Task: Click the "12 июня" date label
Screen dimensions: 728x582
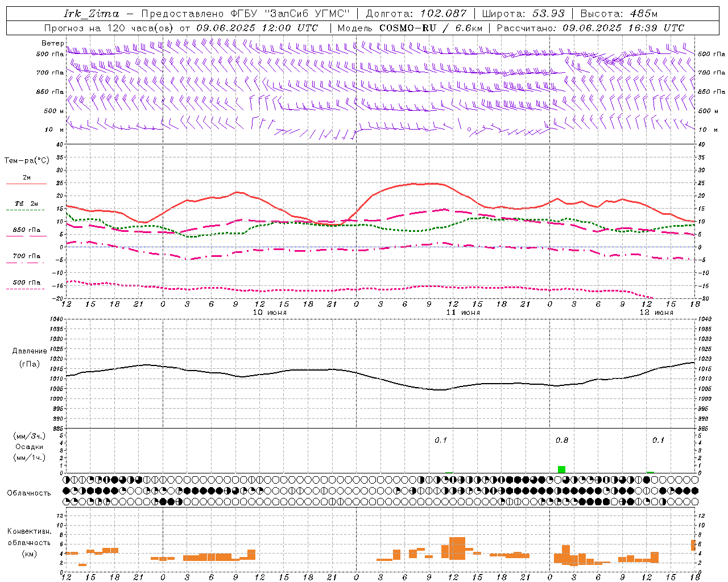Action: [656, 313]
